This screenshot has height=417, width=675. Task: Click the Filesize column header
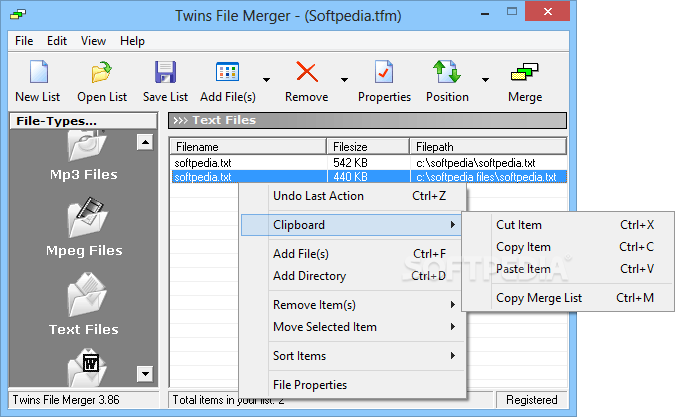368,147
